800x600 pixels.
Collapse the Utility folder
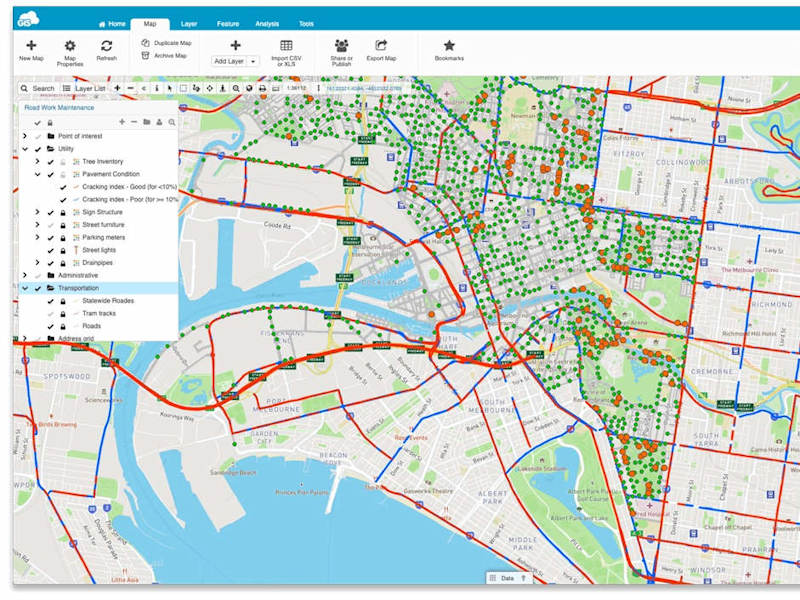pyautogui.click(x=24, y=149)
